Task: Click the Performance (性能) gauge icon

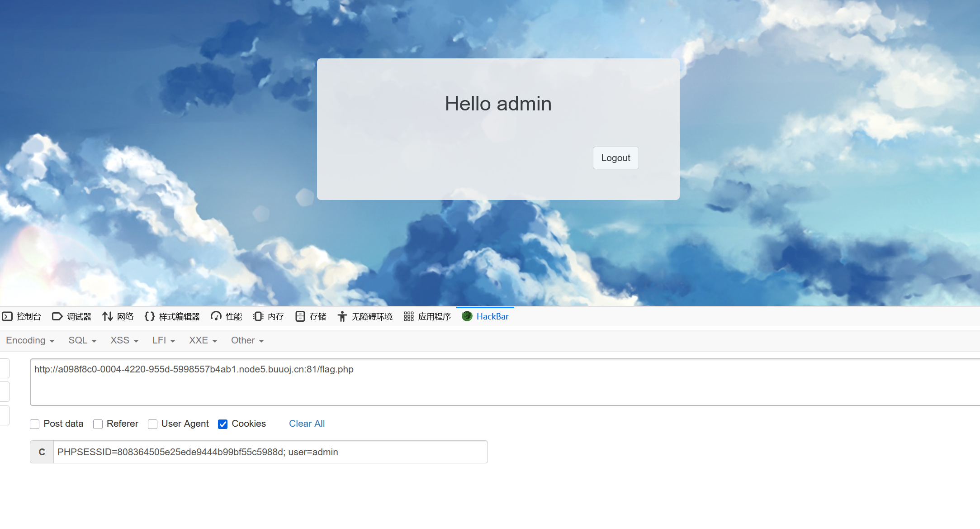Action: click(216, 316)
